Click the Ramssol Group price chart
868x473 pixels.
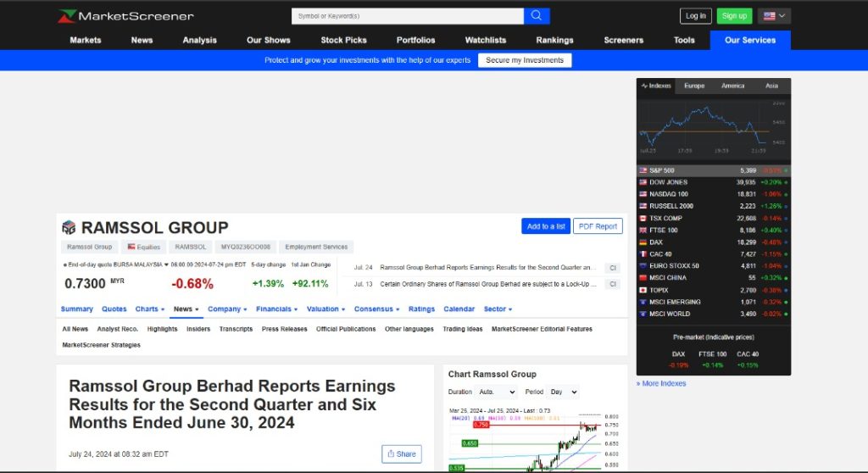[534, 441]
